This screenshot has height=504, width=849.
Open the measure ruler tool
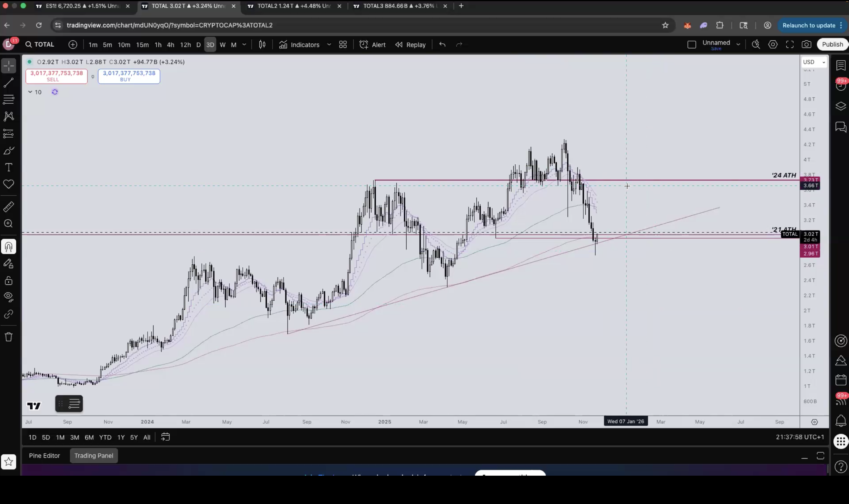click(x=9, y=207)
